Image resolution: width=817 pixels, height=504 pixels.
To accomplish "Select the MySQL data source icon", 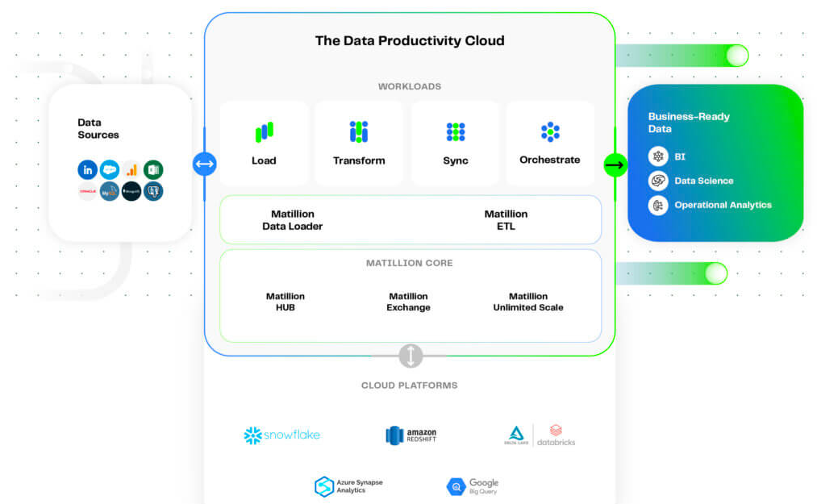I will point(110,191).
